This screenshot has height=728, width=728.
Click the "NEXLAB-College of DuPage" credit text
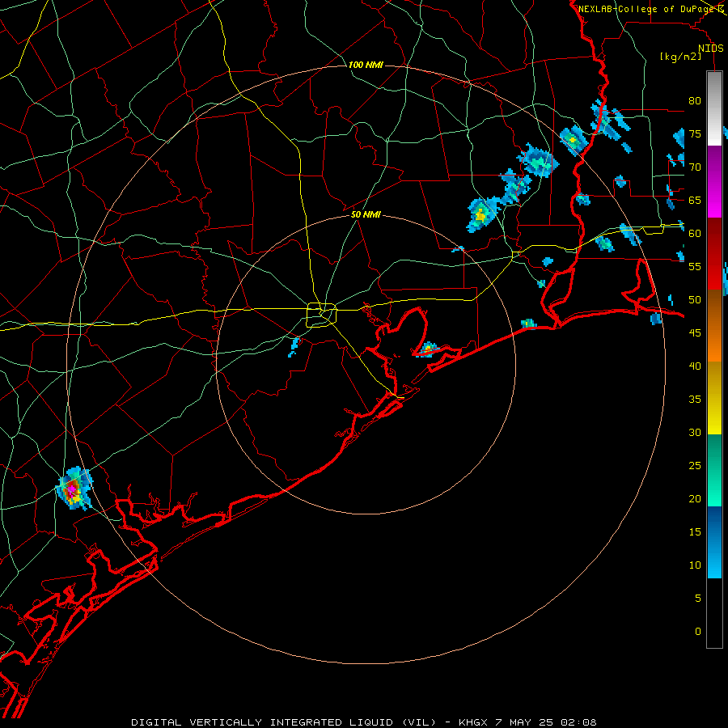645,9
